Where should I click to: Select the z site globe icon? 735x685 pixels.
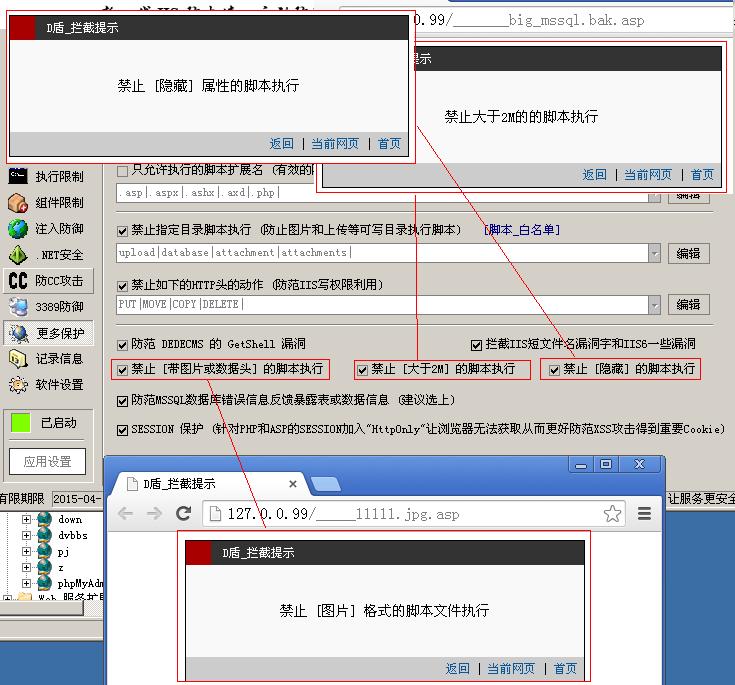pos(44,567)
